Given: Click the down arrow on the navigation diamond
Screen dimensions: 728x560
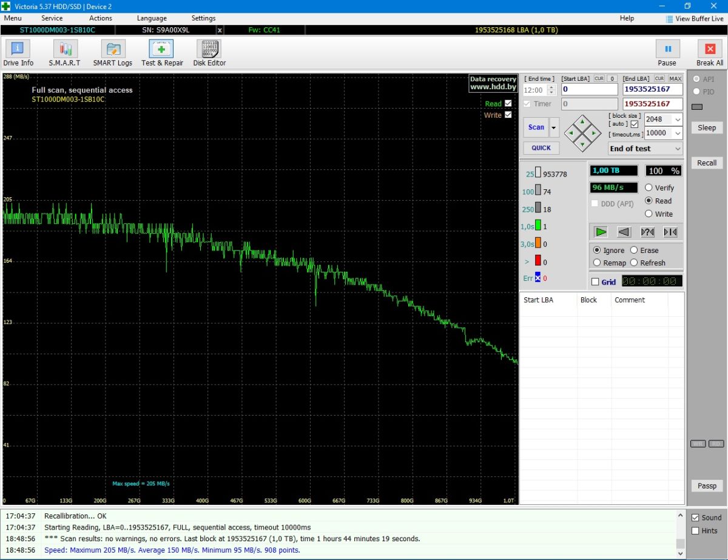Looking at the screenshot, I should point(582,144).
